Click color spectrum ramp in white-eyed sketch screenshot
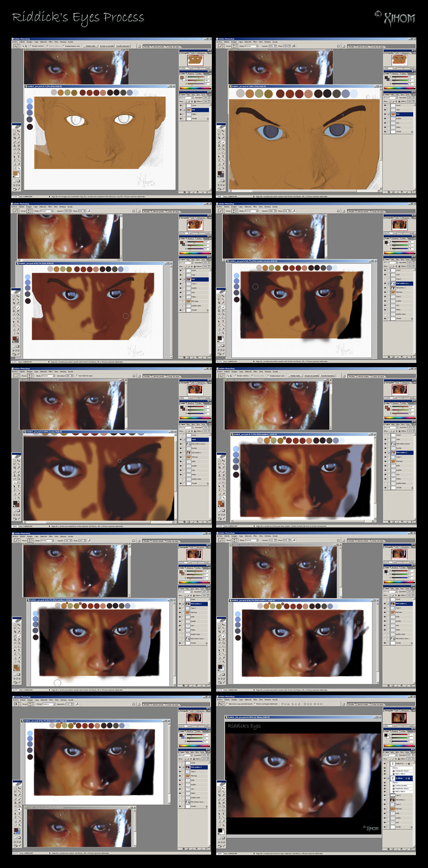 pyautogui.click(x=195, y=88)
